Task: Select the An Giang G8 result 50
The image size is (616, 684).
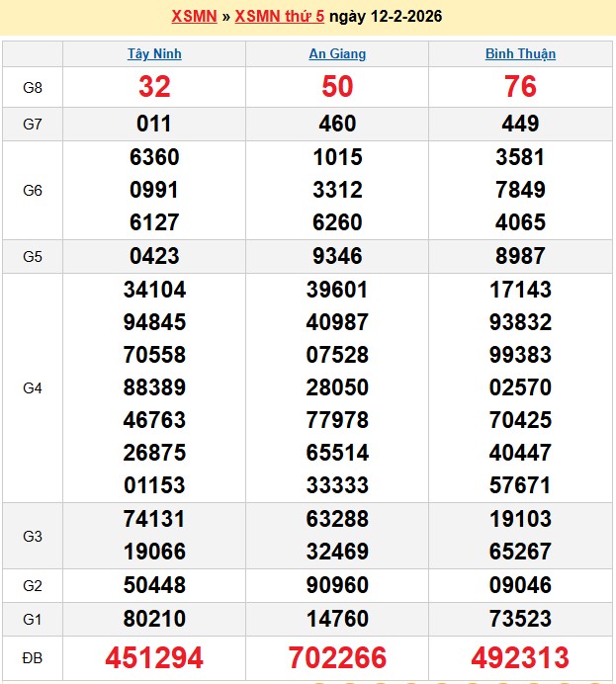Action: click(337, 87)
